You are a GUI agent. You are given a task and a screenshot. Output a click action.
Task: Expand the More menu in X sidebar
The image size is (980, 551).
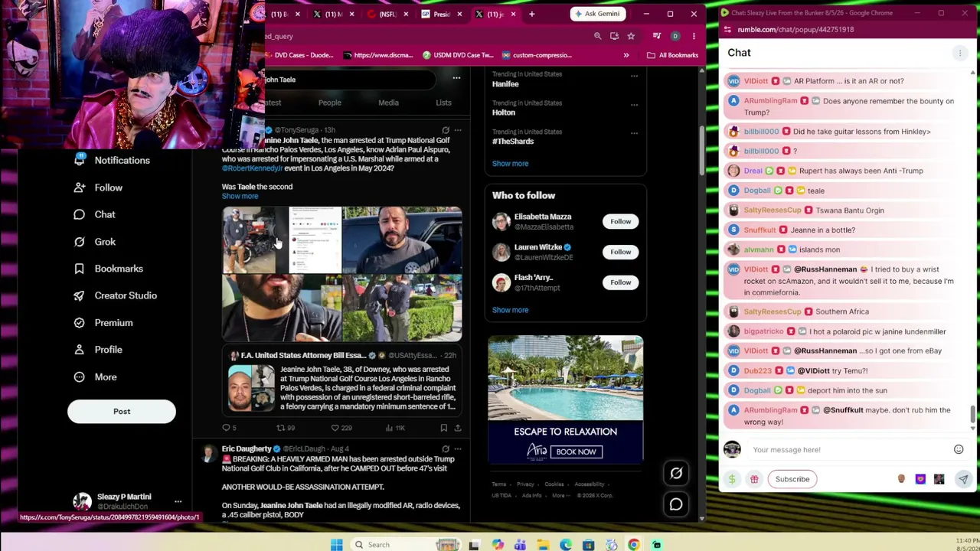click(95, 377)
